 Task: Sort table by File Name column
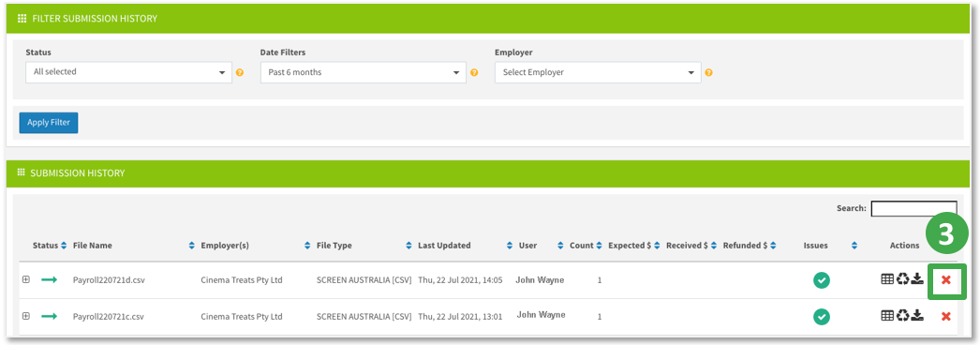tap(93, 246)
